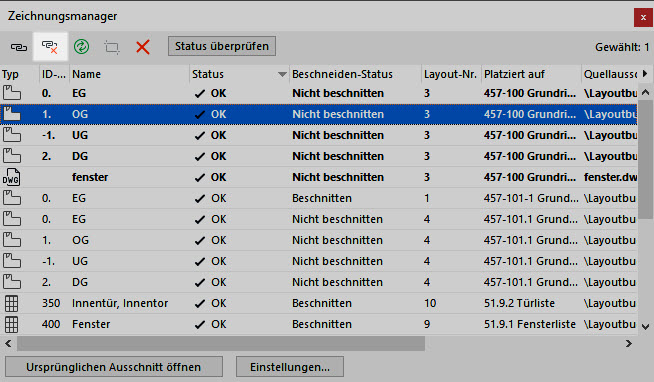Sort by Platziert auf column header

click(x=514, y=74)
